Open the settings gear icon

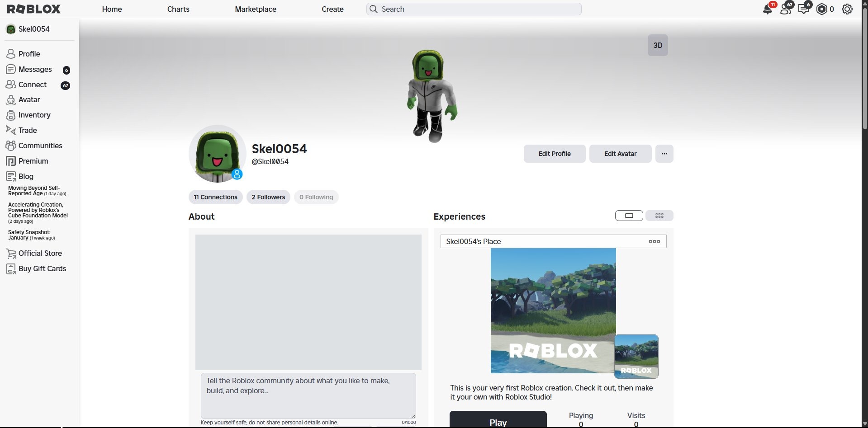click(x=847, y=9)
